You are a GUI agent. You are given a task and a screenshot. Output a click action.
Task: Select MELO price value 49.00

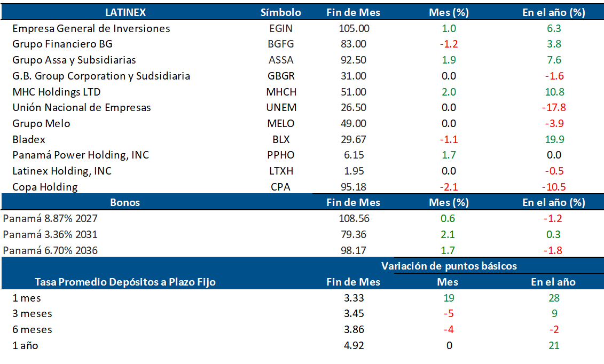pos(354,123)
